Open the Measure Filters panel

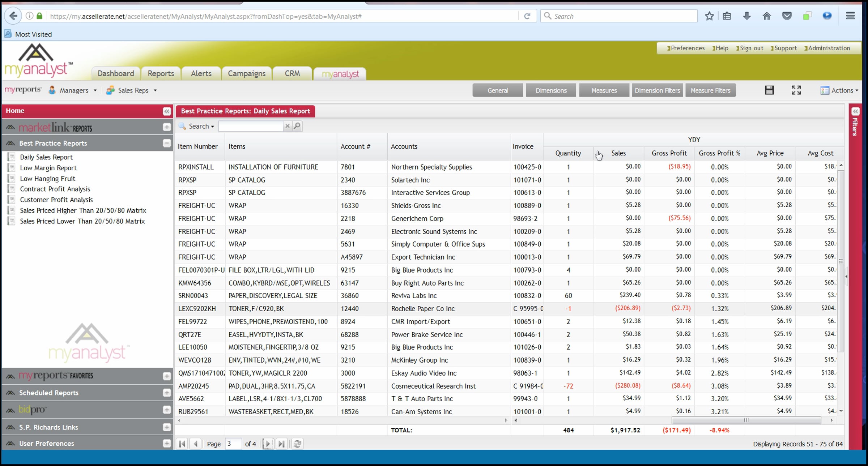(710, 90)
